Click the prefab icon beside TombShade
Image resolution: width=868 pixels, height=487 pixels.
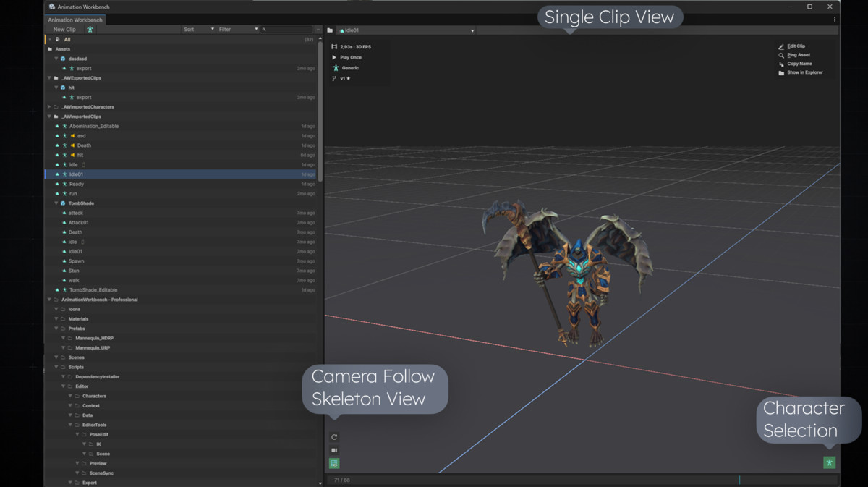[x=63, y=203]
